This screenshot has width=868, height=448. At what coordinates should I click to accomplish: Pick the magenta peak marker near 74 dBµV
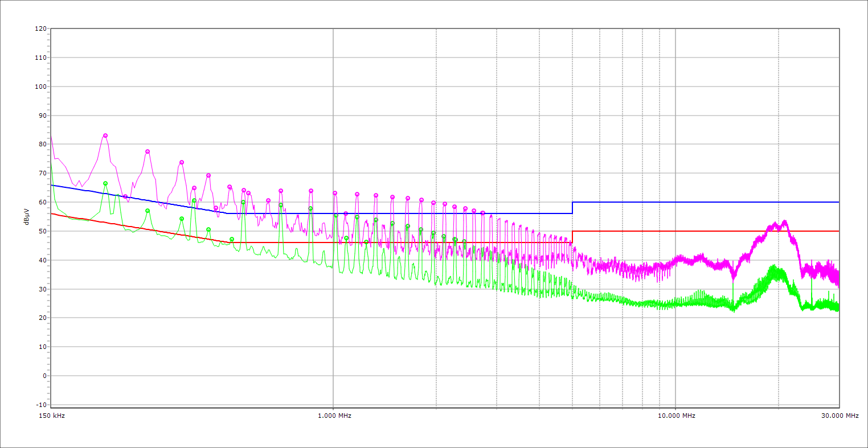point(182,162)
